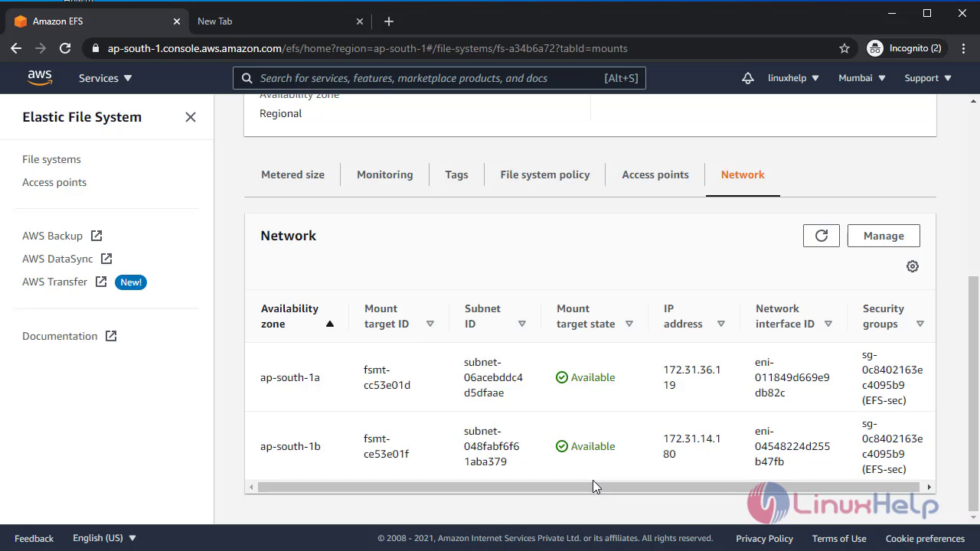Click network interface eni-04548224d255b47fb
The height and width of the screenshot is (551, 980).
pos(792,446)
